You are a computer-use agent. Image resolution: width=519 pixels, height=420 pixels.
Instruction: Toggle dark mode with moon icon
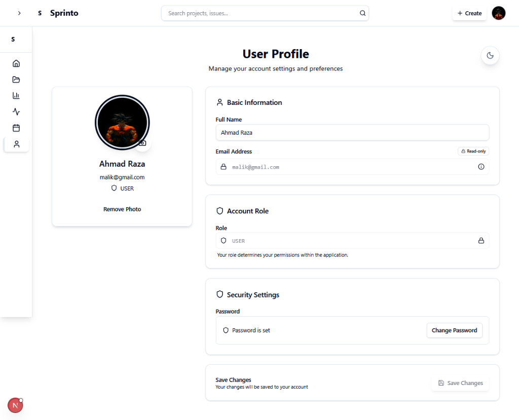(490, 56)
